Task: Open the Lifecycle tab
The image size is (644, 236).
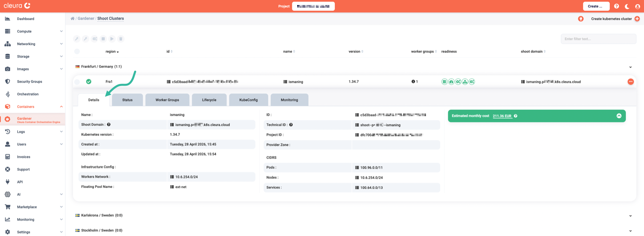Action: click(209, 100)
